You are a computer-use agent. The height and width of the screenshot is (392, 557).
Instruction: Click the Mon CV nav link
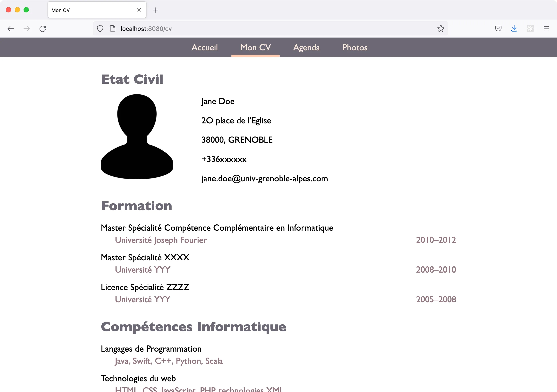(255, 48)
